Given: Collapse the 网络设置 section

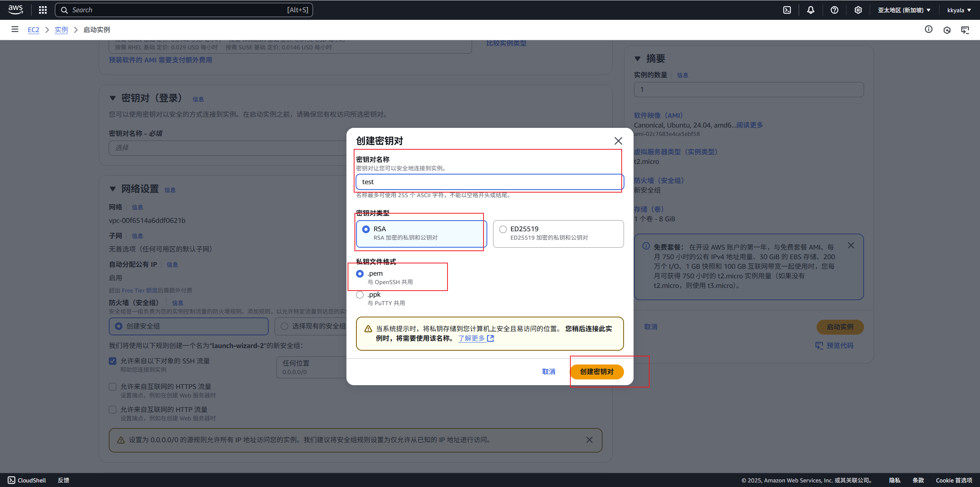Looking at the screenshot, I should tap(113, 189).
